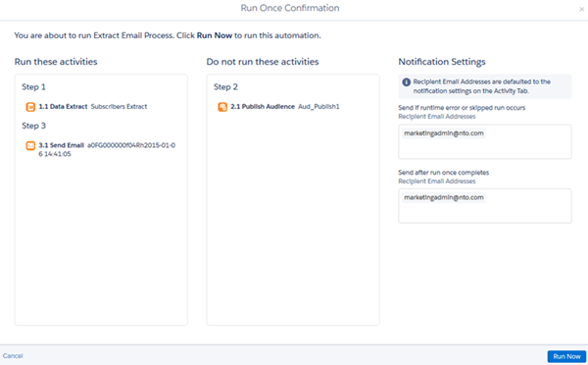Click the Send if runtime error label

[x=462, y=108]
